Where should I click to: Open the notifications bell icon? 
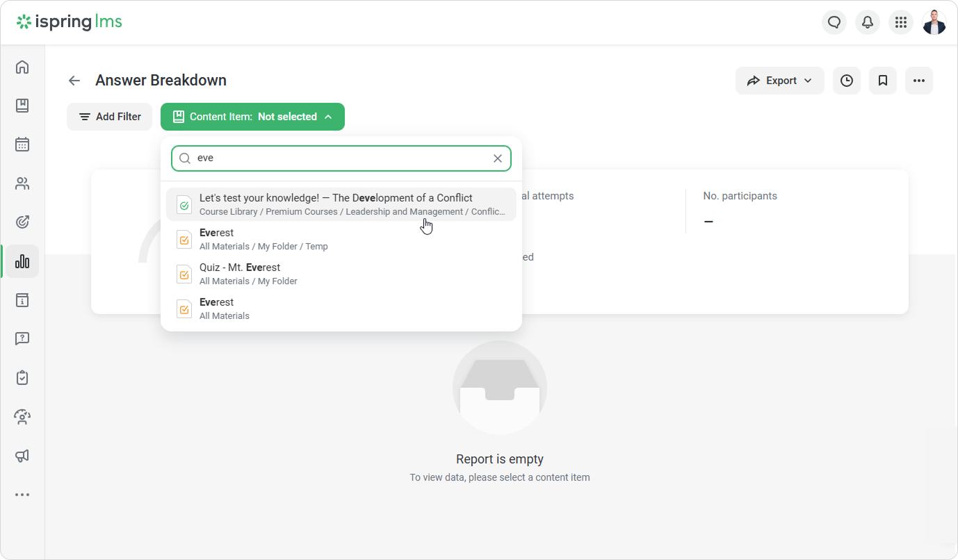click(x=868, y=22)
